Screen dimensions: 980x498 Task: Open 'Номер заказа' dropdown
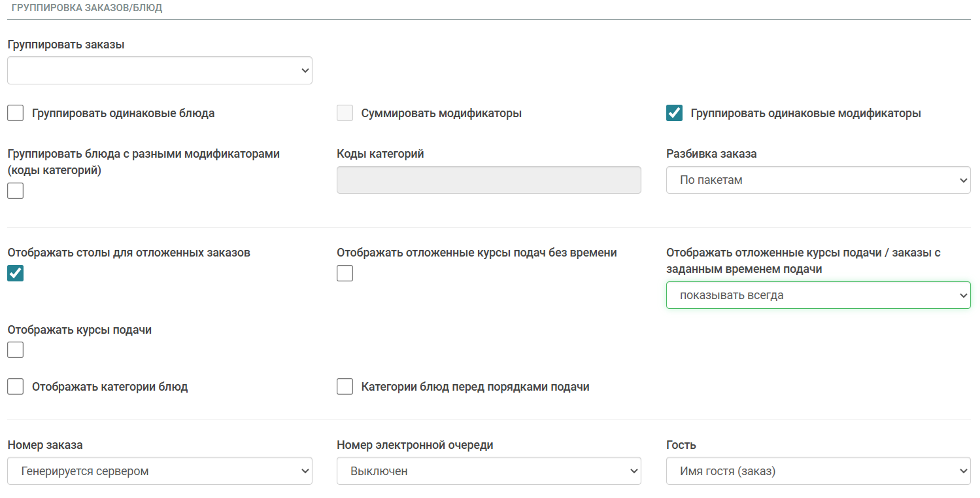coord(160,471)
